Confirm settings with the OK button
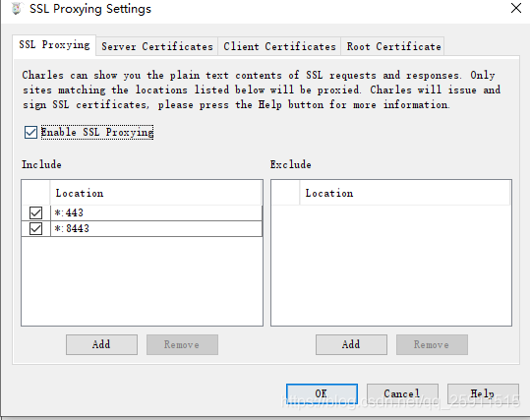 (x=322, y=394)
